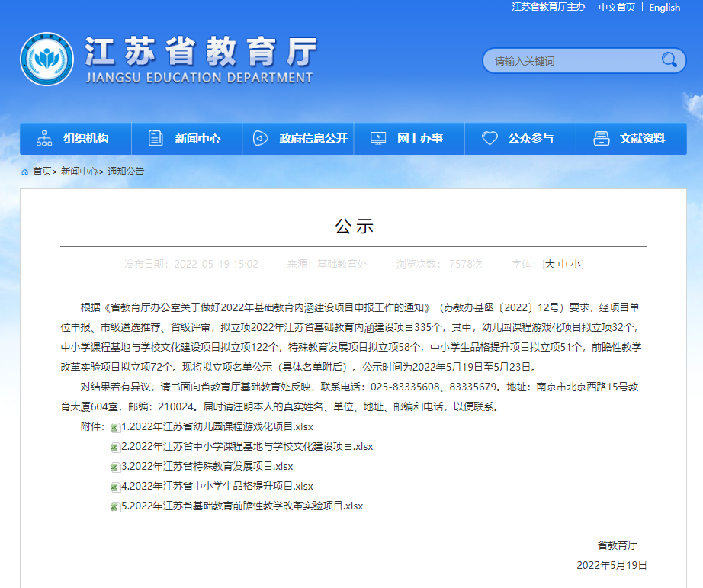Screen dimensions: 703x588
Task: Click the 文献资料 archive icon
Action: [601, 139]
